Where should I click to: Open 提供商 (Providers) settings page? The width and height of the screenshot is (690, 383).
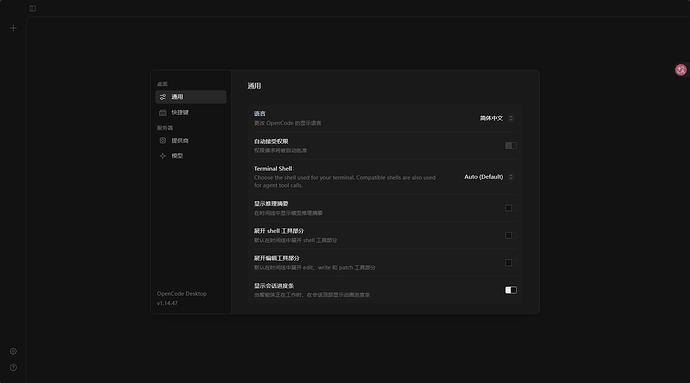click(191, 141)
